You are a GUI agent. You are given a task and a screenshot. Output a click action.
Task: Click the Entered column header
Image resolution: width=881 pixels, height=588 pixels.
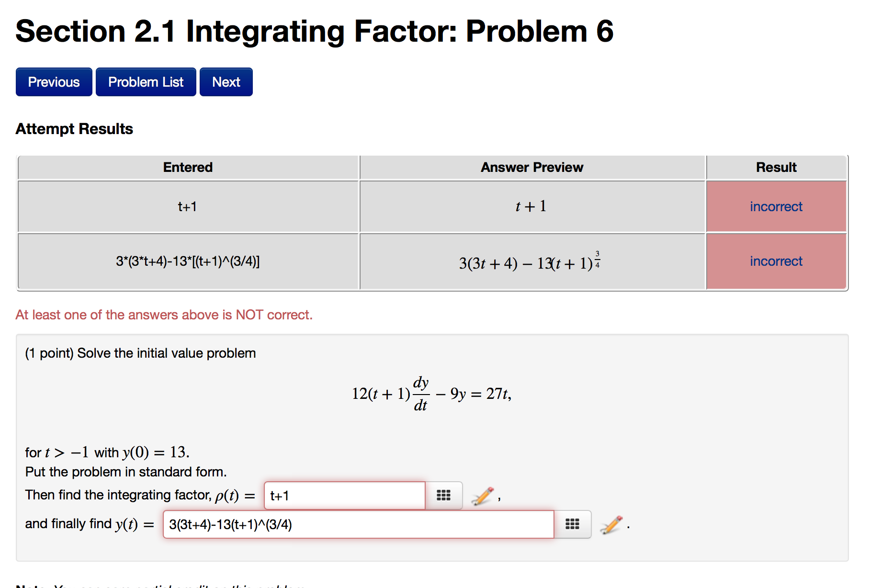coord(188,167)
